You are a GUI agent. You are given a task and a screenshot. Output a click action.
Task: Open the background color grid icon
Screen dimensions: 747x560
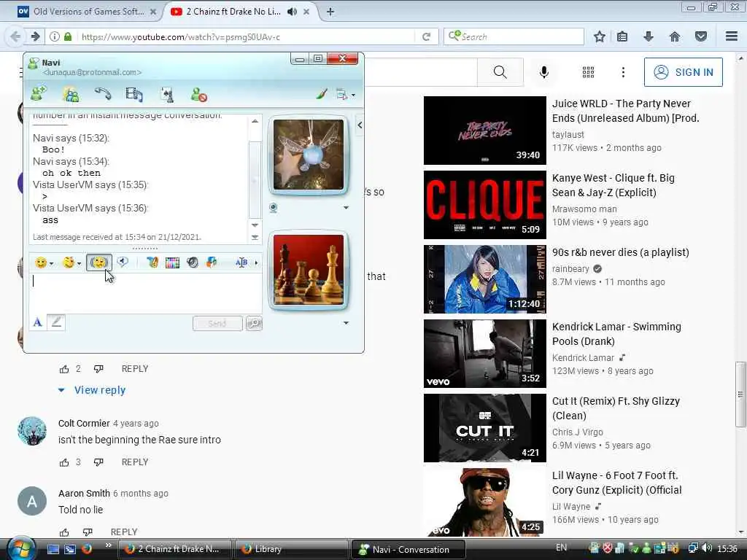172,262
